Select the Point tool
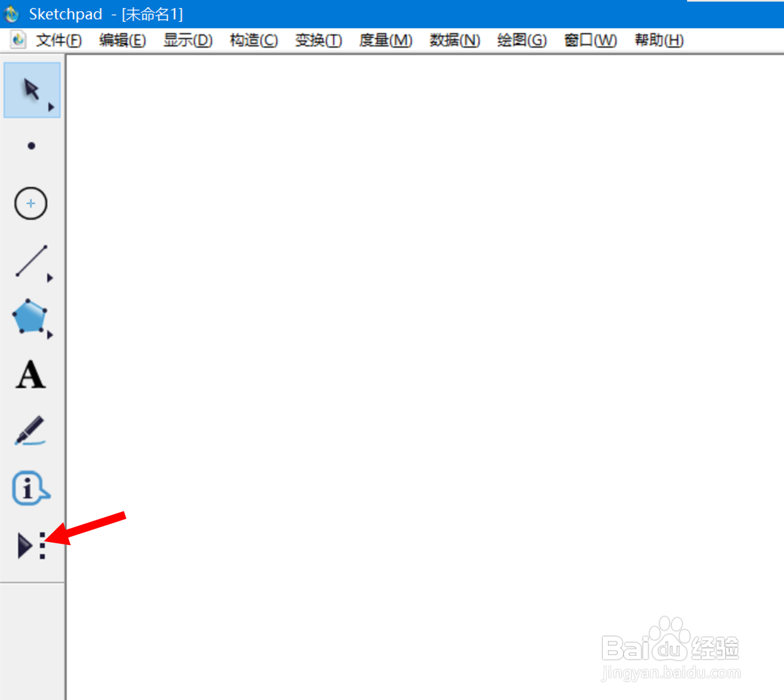This screenshot has width=784, height=700. pos(31,146)
